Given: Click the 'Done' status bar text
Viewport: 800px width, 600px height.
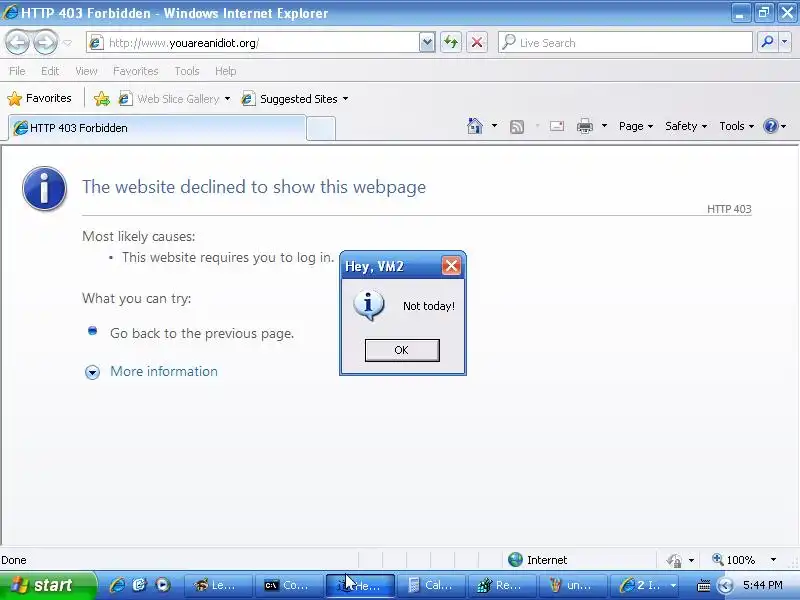Looking at the screenshot, I should (14, 560).
